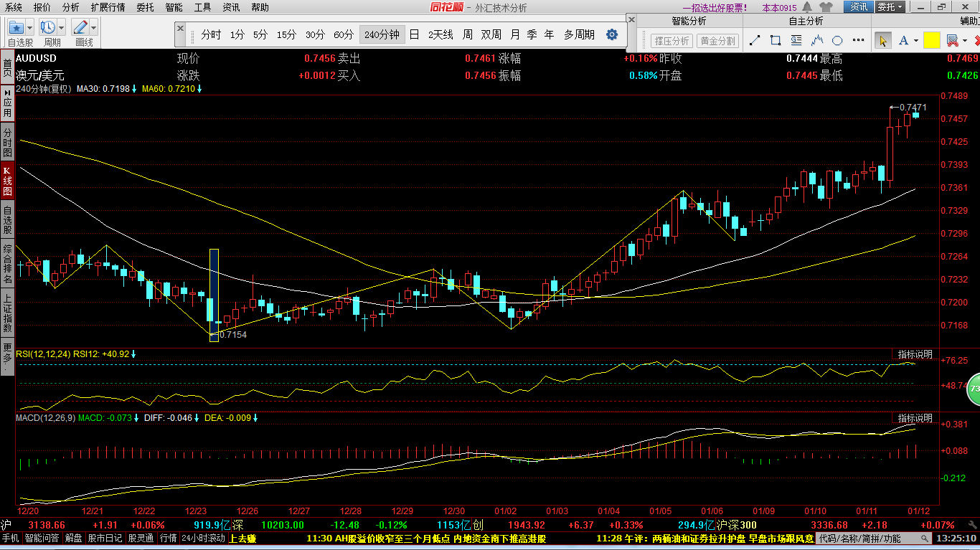The width and height of the screenshot is (980, 550).
Task: Open the 资讯 button in title bar
Action: tap(859, 7)
